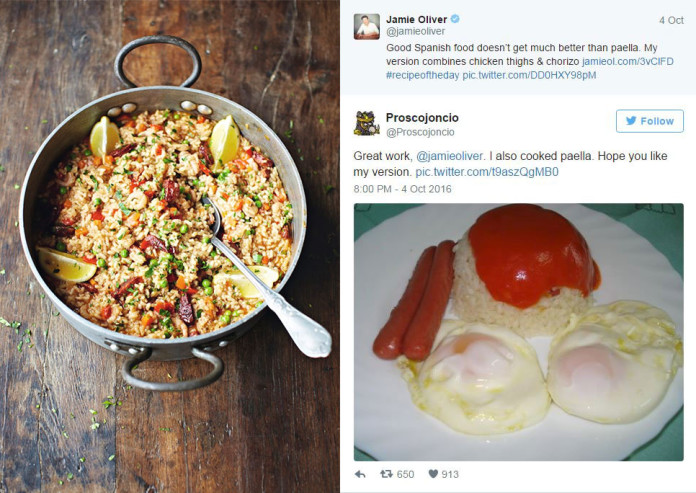Open the rice and eggs photo

point(518,332)
